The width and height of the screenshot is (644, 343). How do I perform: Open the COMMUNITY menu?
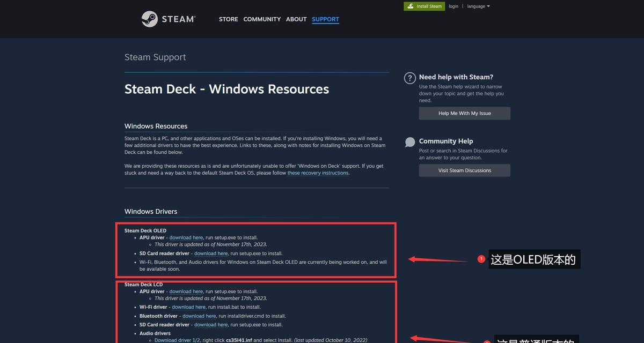click(262, 19)
